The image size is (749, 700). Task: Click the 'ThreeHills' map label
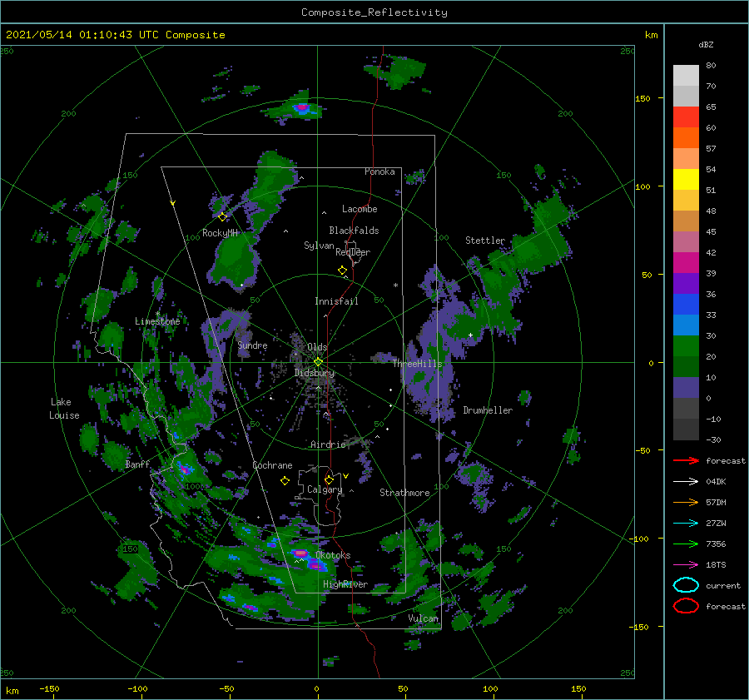(417, 364)
